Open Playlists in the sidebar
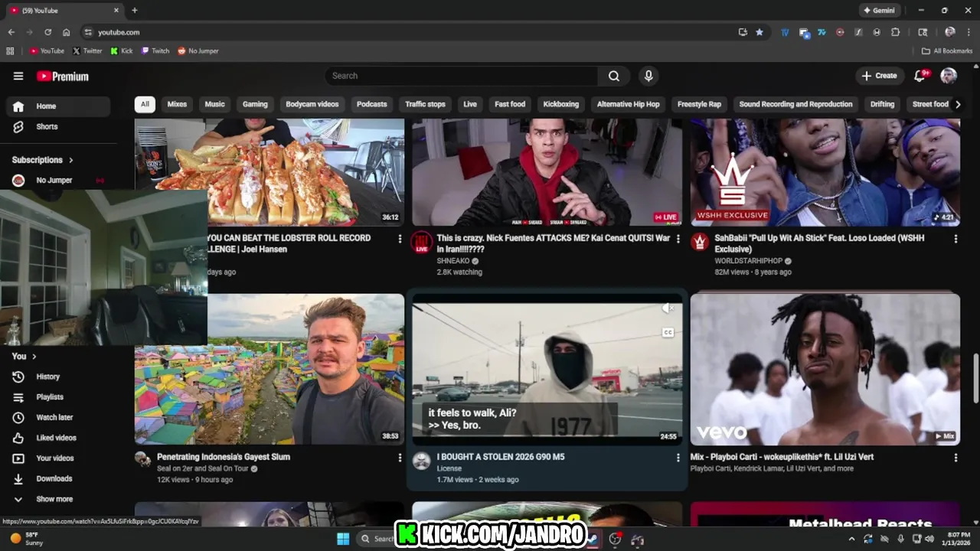 [x=58, y=397]
